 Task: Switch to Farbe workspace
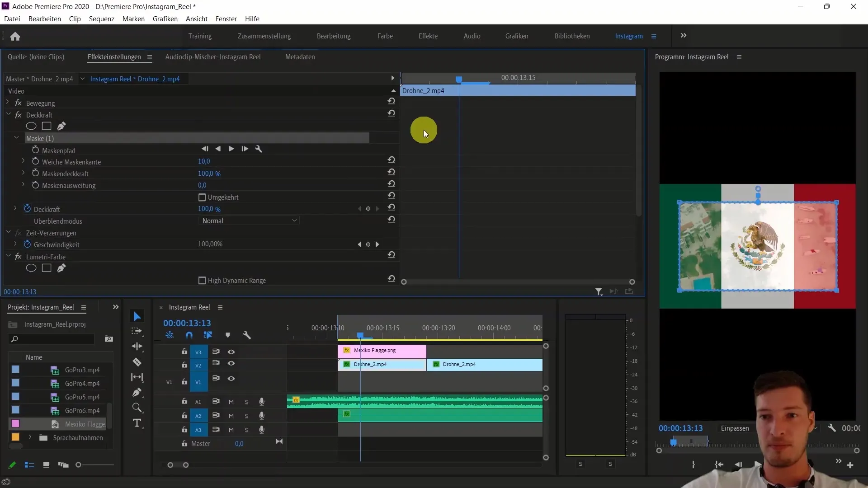click(x=385, y=36)
